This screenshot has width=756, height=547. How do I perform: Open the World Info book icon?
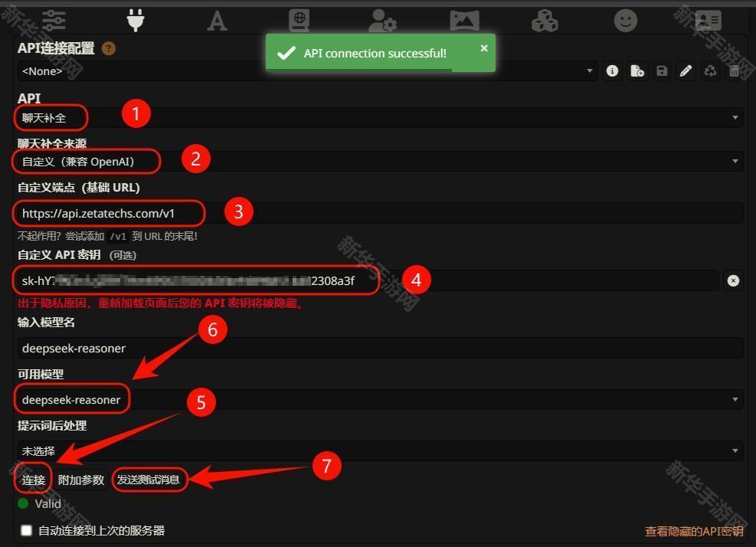coord(299,21)
